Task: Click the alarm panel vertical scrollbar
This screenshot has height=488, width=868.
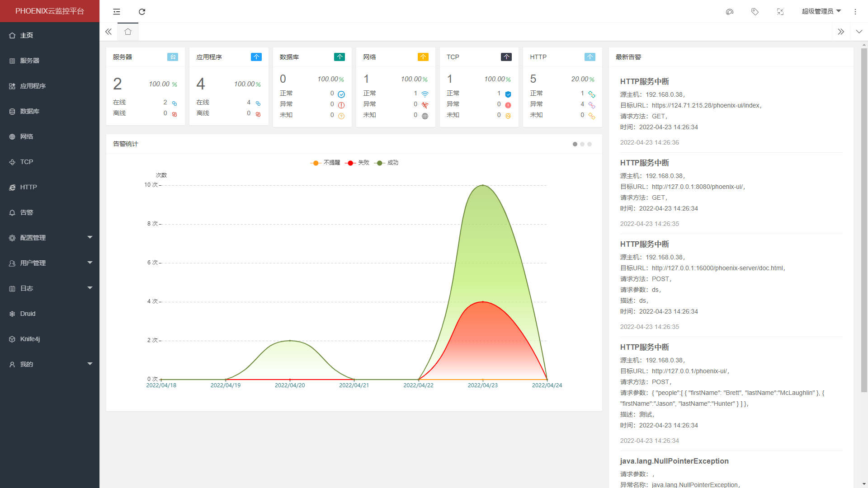Action: point(864,217)
